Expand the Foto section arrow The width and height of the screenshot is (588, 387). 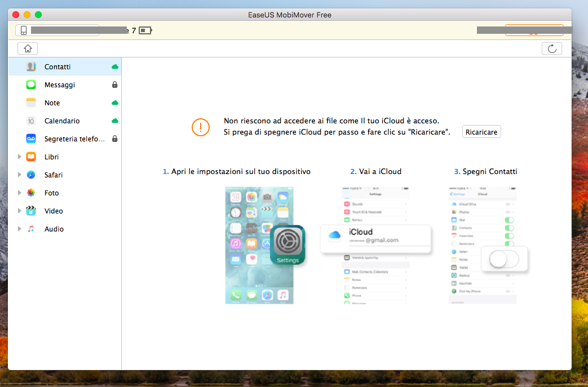point(20,193)
